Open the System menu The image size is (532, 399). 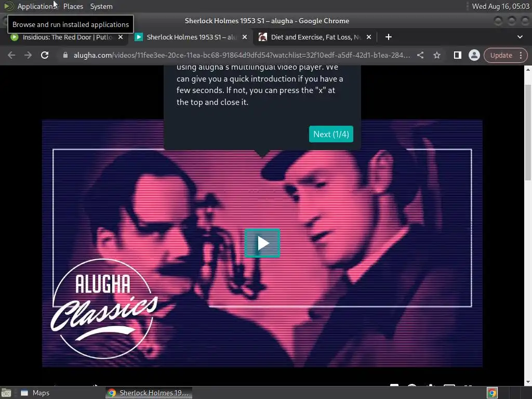click(101, 6)
